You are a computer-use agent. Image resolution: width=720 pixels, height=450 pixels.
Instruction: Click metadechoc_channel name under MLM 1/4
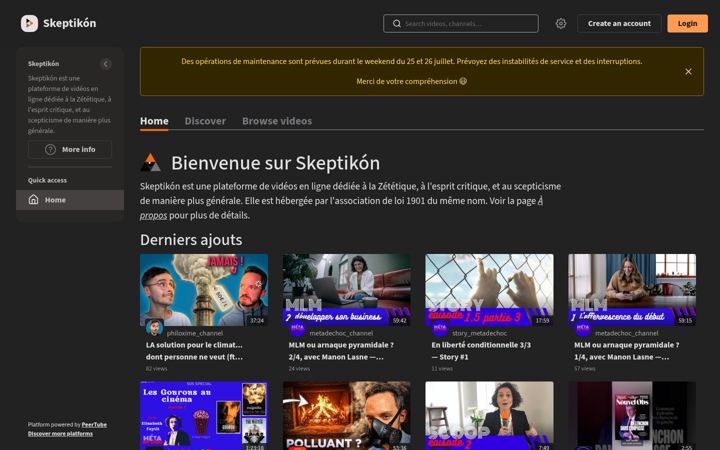[x=627, y=333]
